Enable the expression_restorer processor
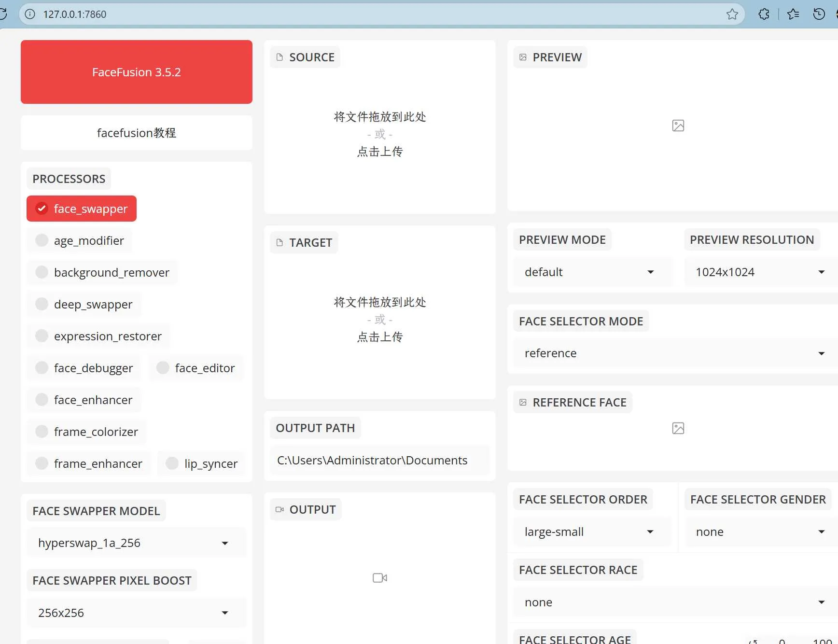 98,336
